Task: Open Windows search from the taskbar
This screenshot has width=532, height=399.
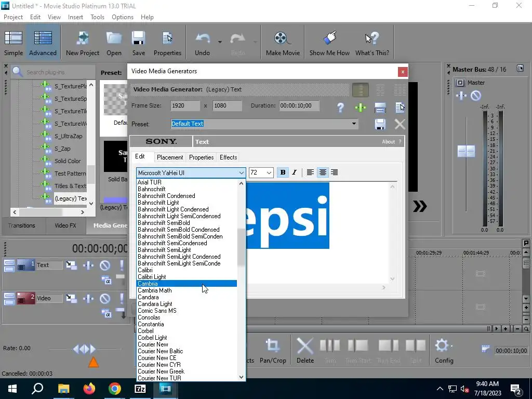Action: click(37, 389)
